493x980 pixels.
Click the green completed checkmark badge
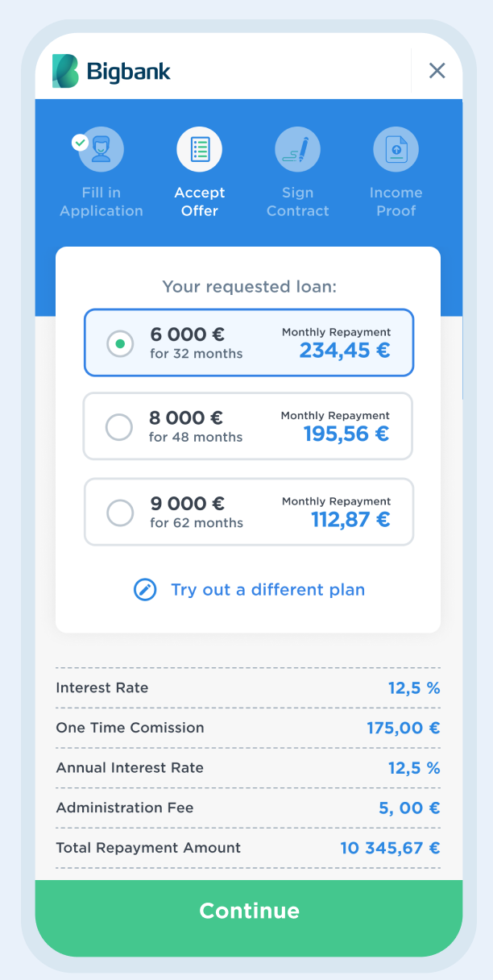(80, 142)
